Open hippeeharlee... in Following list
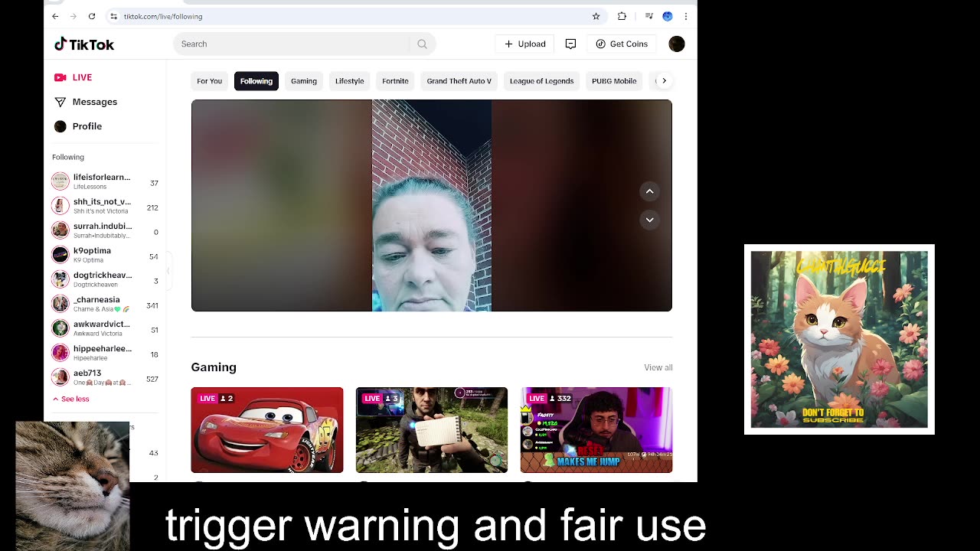 [105, 353]
